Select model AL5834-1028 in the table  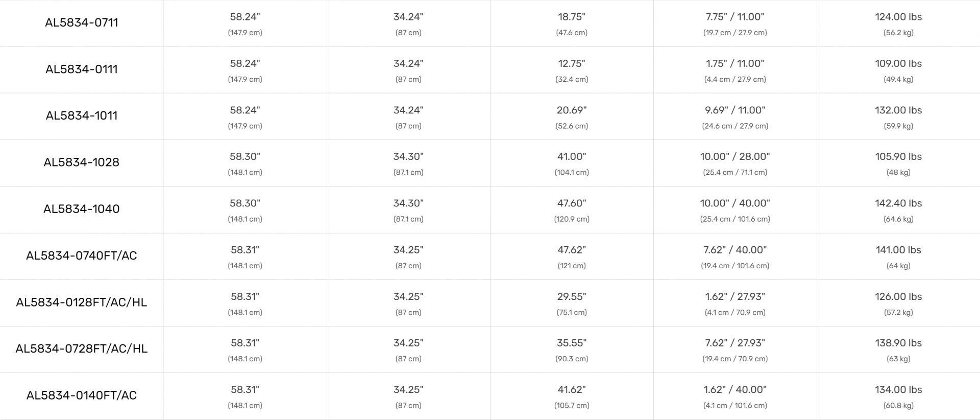[82, 162]
